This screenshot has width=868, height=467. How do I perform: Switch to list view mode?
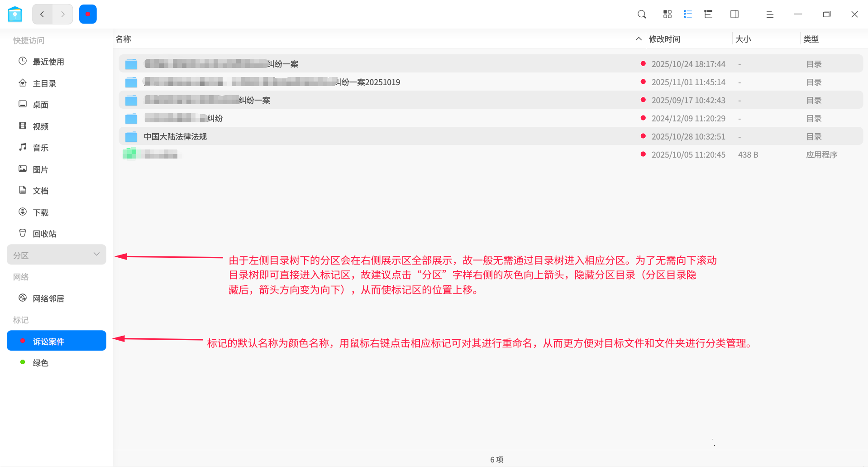pos(688,14)
